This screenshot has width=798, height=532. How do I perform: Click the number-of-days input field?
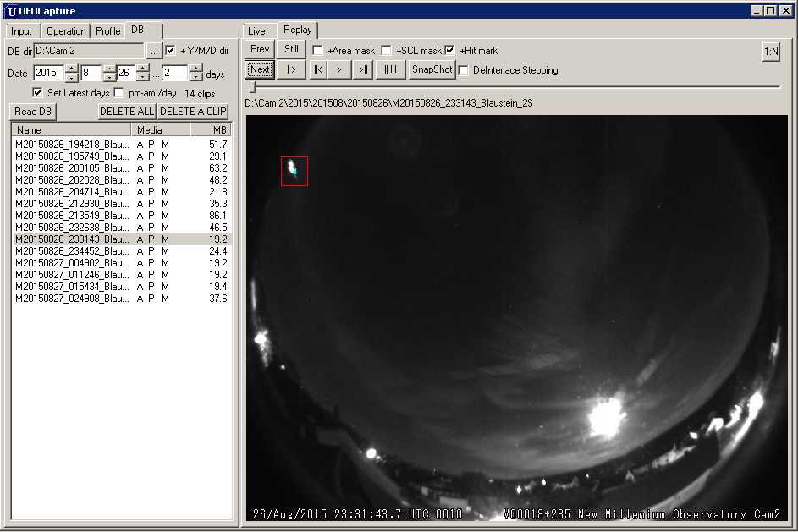pyautogui.click(x=175, y=73)
